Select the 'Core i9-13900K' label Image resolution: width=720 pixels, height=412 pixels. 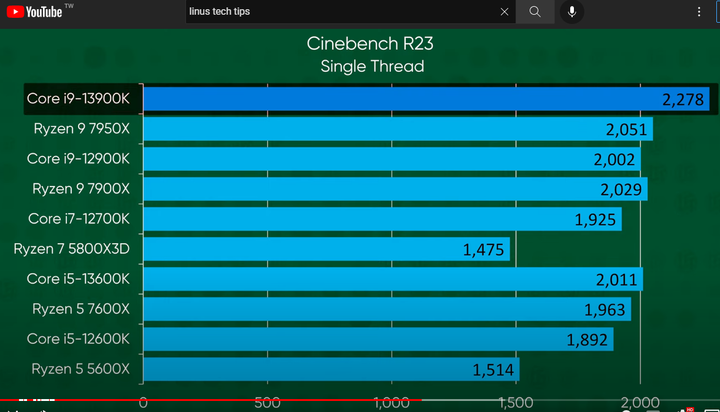78,99
